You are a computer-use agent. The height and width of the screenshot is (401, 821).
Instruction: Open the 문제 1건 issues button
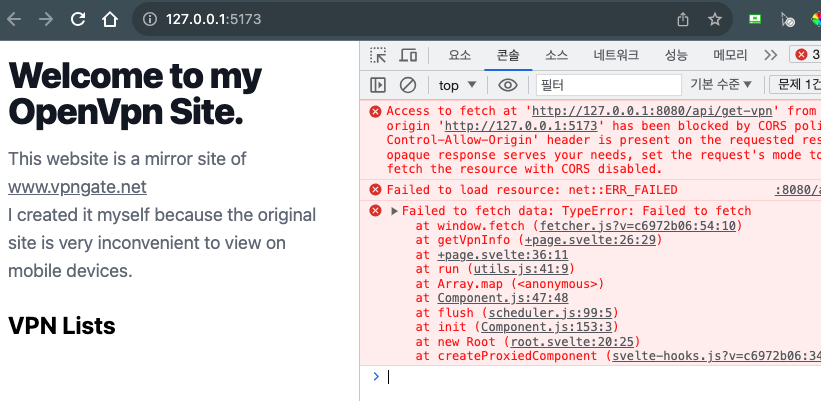coord(795,84)
